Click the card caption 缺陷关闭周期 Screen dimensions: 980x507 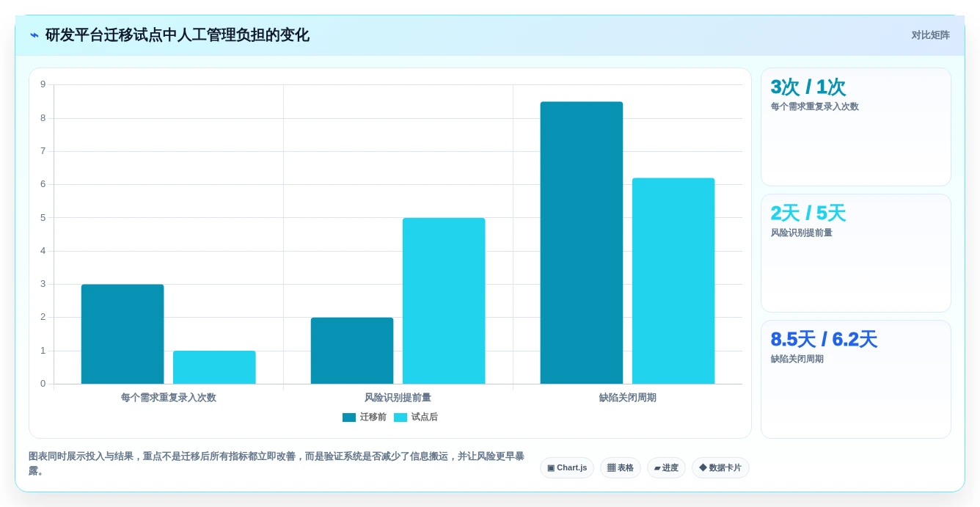point(797,359)
